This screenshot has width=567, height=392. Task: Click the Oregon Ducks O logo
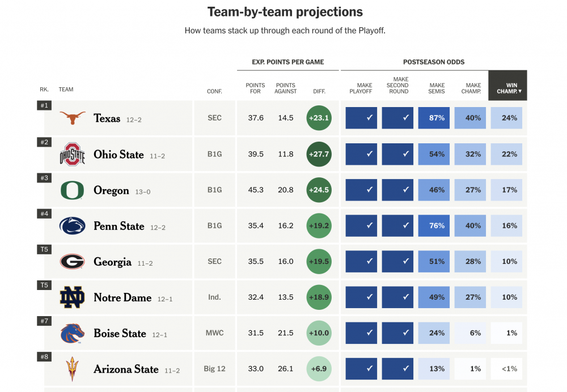pyautogui.click(x=72, y=190)
